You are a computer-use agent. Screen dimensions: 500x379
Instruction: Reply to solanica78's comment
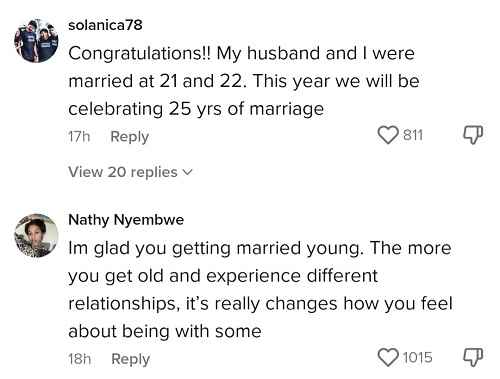(x=130, y=137)
